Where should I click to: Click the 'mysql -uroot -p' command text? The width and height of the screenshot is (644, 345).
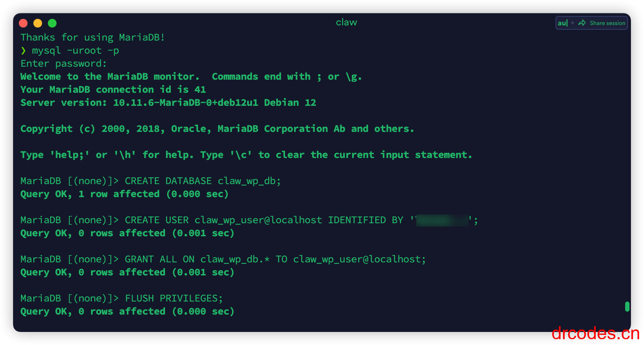[75, 51]
